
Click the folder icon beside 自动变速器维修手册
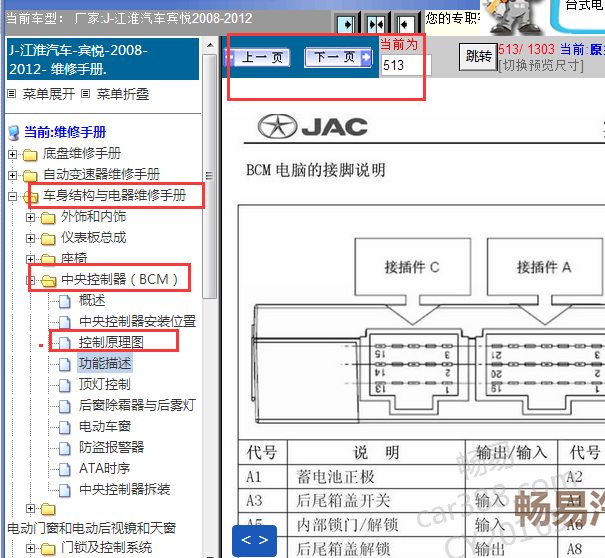coord(30,176)
